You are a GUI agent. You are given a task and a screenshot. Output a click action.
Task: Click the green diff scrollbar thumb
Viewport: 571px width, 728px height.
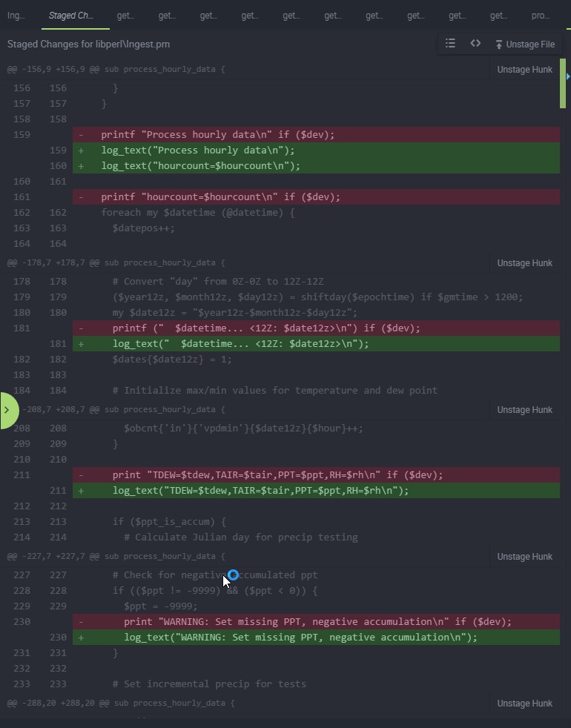[x=563, y=83]
